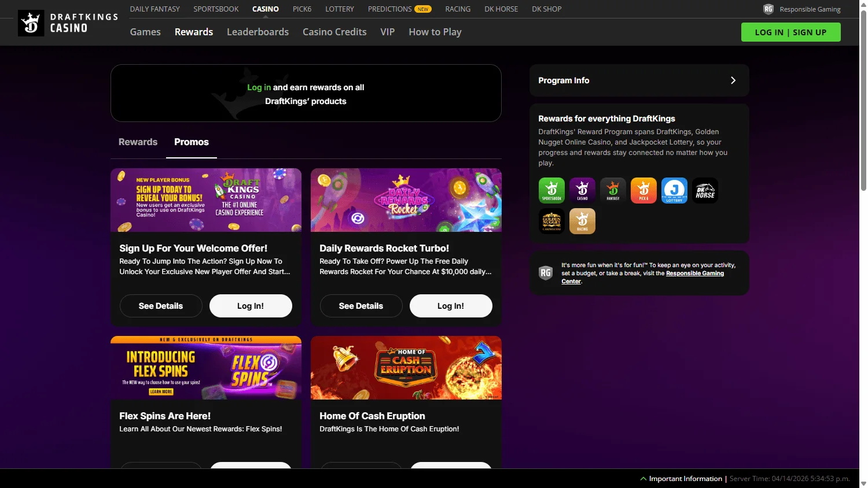Open the Leaderboards menu item
Viewport: 868px width, 488px height.
tap(258, 32)
